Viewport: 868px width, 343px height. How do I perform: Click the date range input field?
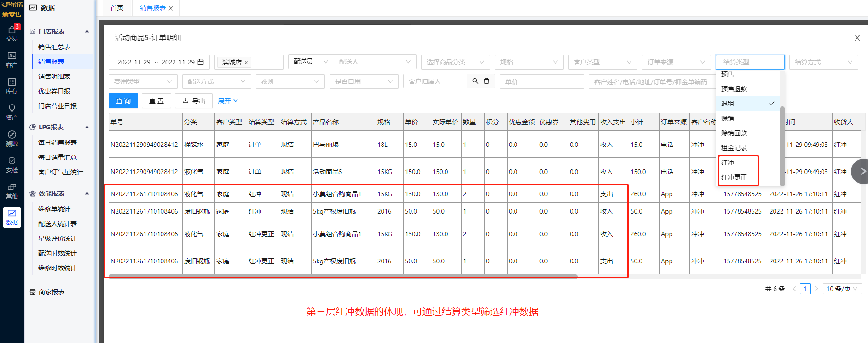click(x=159, y=62)
